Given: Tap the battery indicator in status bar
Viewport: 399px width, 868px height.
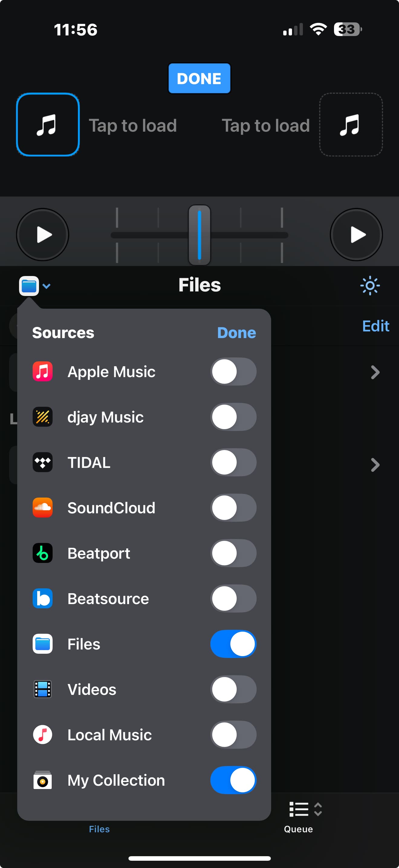Looking at the screenshot, I should 348,29.
